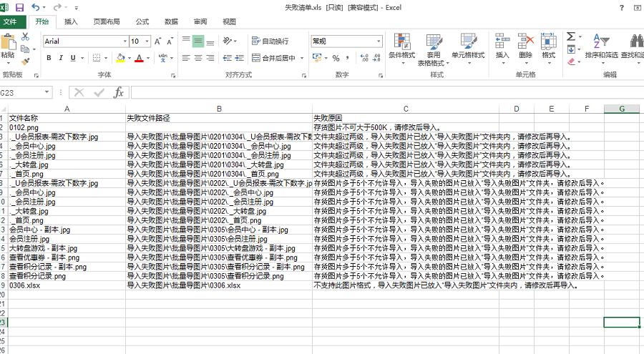
Task: Click the Orientation text rotation icon
Action: 227,41
